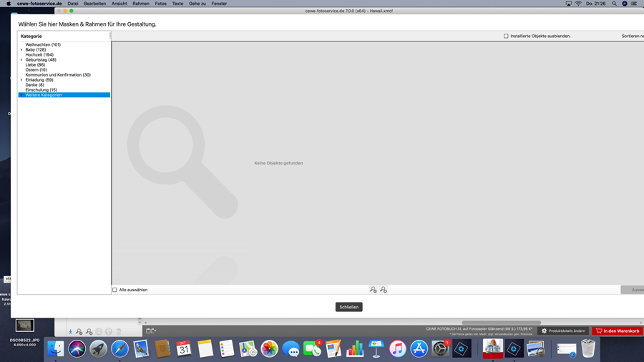Open the Photos pinwheel icon in the Dock
This screenshot has width=644, height=362.
point(269,349)
